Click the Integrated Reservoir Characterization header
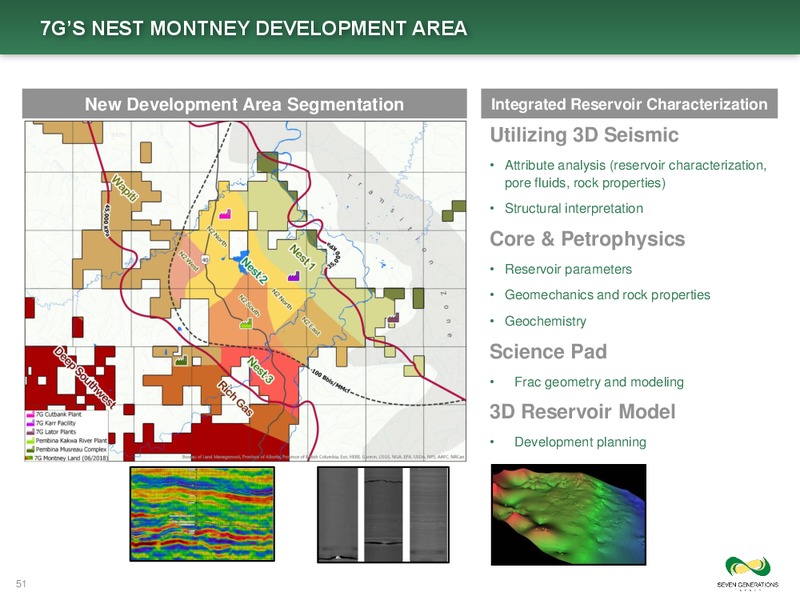The image size is (800, 600). click(629, 104)
